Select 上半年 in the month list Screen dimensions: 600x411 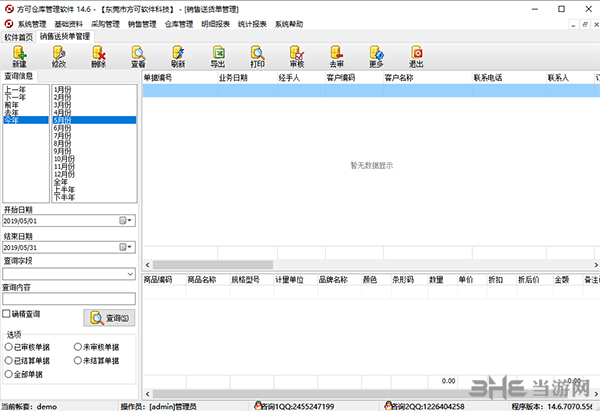pos(94,189)
